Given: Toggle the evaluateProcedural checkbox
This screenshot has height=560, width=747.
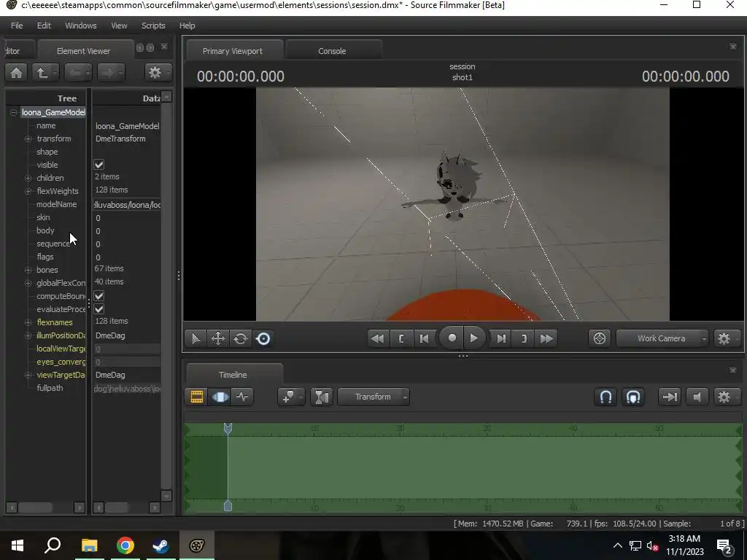Looking at the screenshot, I should [99, 309].
